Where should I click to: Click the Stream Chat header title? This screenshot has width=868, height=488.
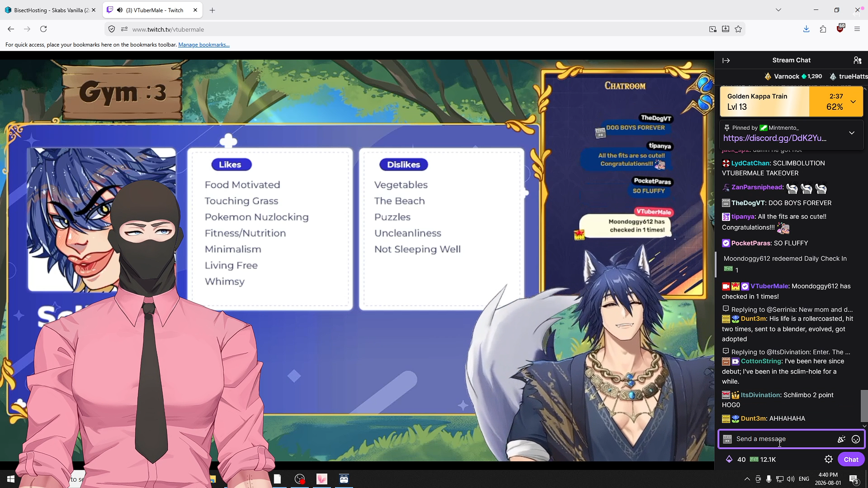pyautogui.click(x=791, y=61)
